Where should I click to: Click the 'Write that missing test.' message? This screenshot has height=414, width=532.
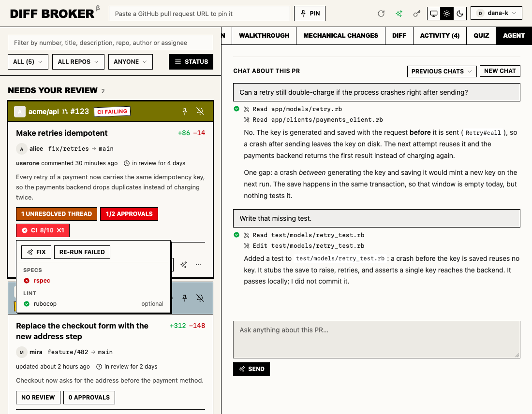[377, 218]
